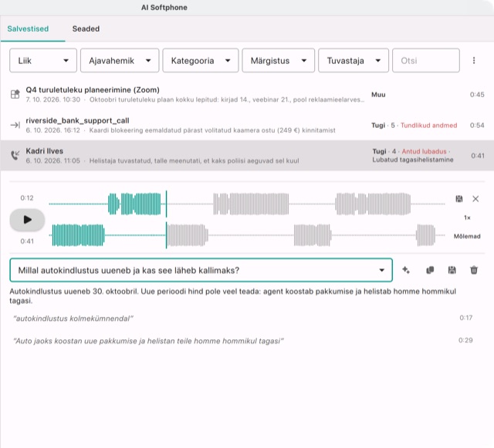Open the Liik filter dropdown

pos(43,60)
